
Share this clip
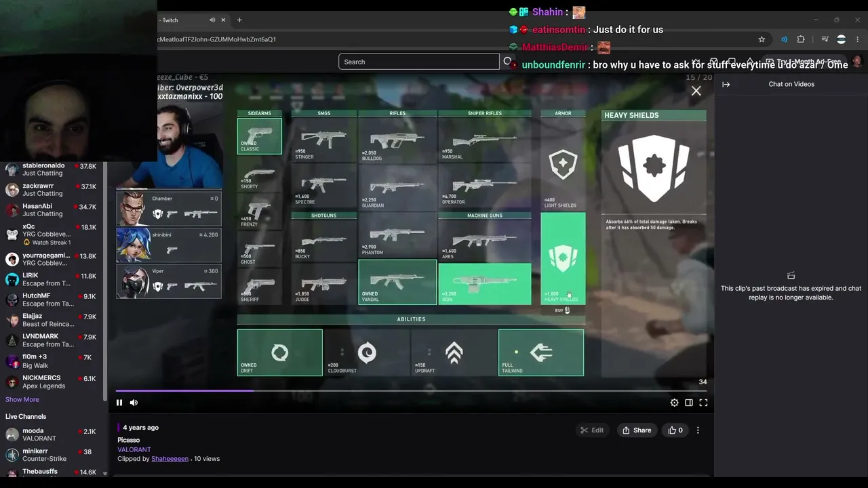(x=636, y=430)
